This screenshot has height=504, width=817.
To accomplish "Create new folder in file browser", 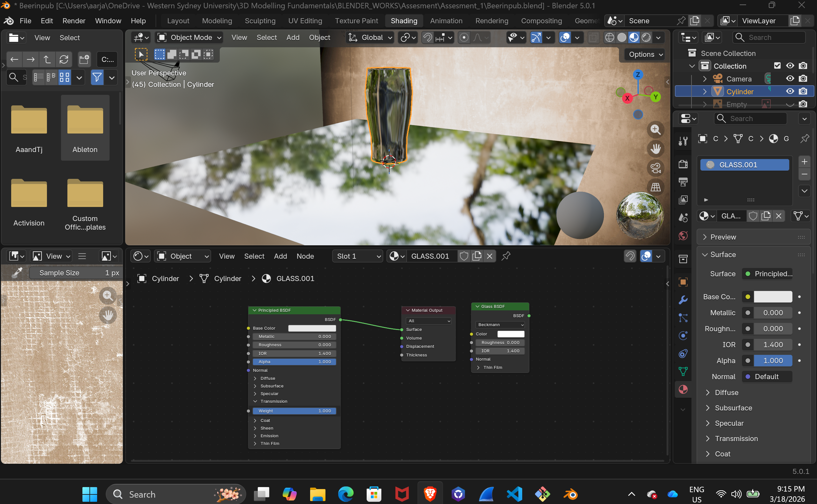I will [84, 60].
